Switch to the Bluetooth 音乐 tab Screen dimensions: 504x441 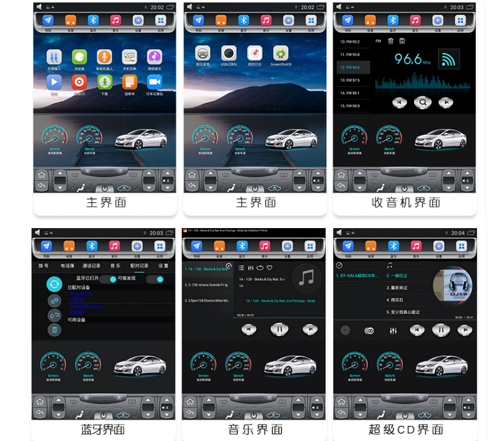[x=115, y=266]
